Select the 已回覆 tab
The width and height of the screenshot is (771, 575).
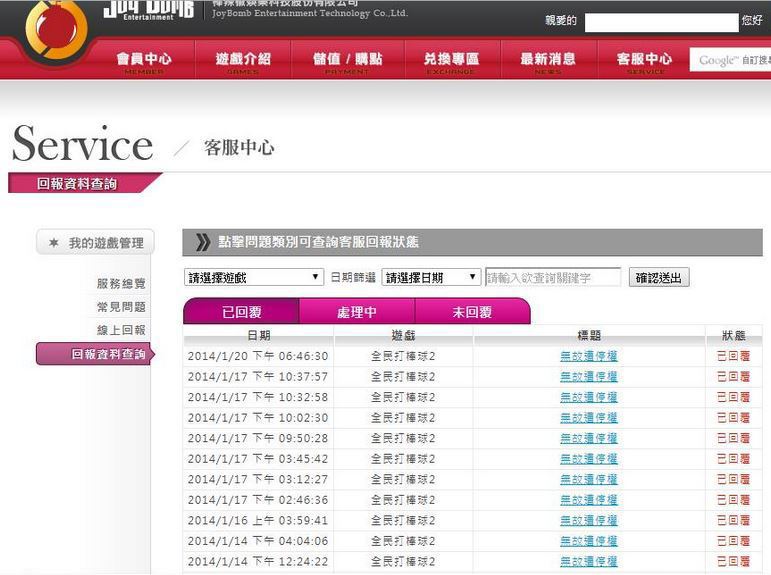[x=242, y=312]
